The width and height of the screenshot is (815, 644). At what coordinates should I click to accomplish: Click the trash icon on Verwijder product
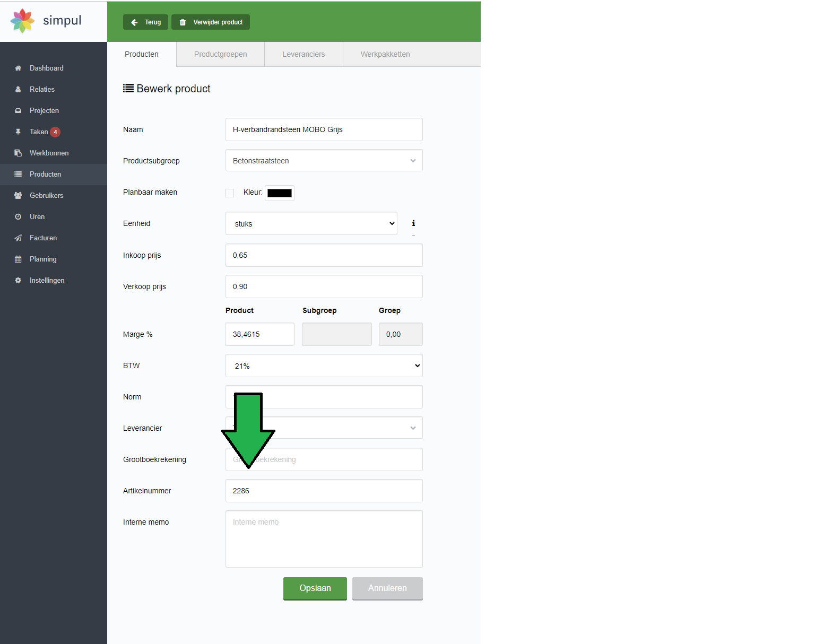[x=183, y=22]
